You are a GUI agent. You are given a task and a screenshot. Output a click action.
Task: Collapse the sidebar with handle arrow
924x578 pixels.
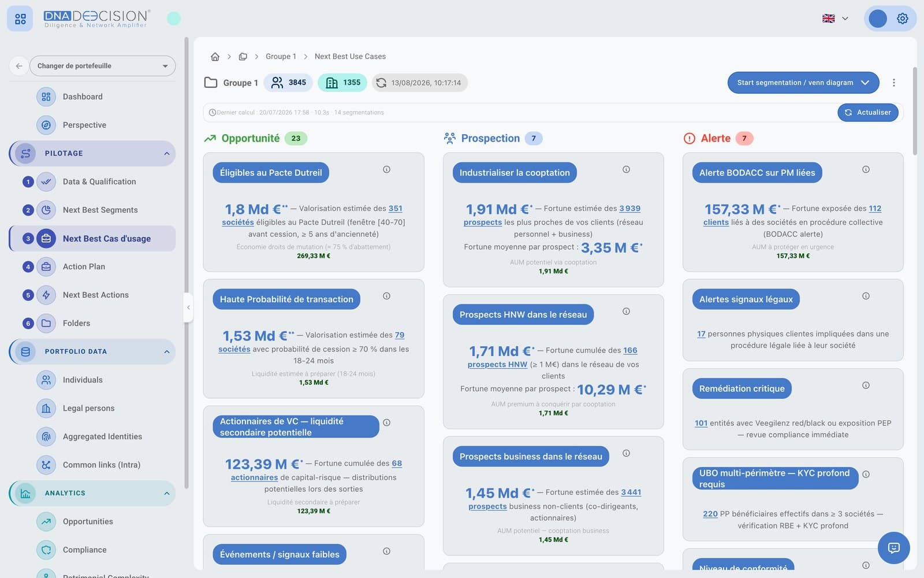tap(188, 307)
